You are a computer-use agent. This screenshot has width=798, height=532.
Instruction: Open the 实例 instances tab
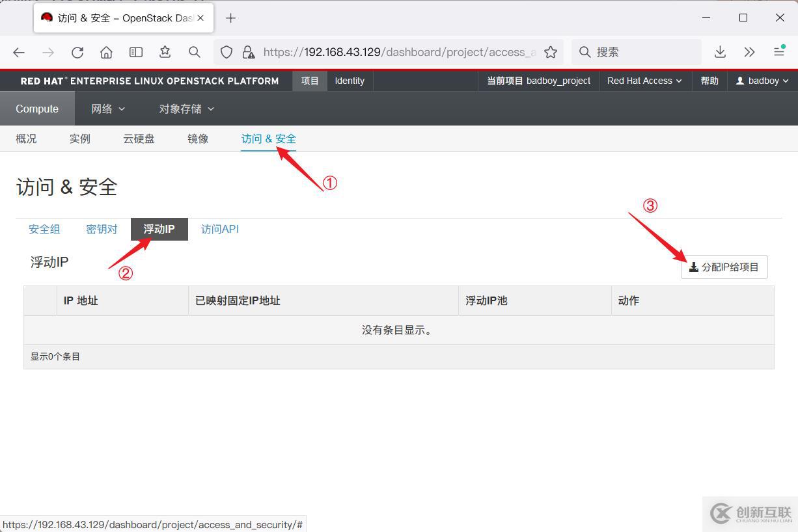point(79,139)
